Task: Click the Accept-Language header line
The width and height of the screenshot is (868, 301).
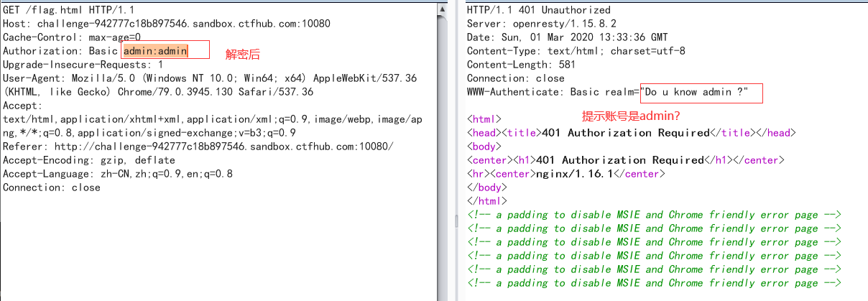Action: (x=118, y=174)
